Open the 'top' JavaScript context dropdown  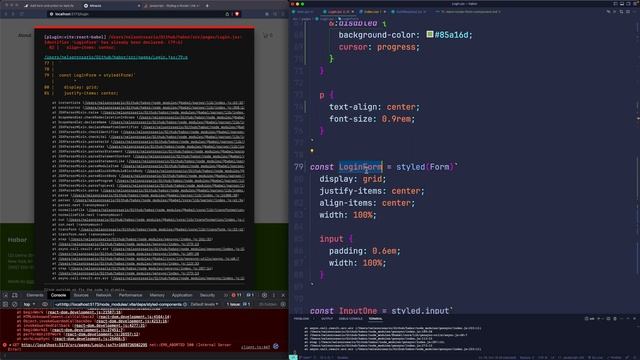[29, 304]
